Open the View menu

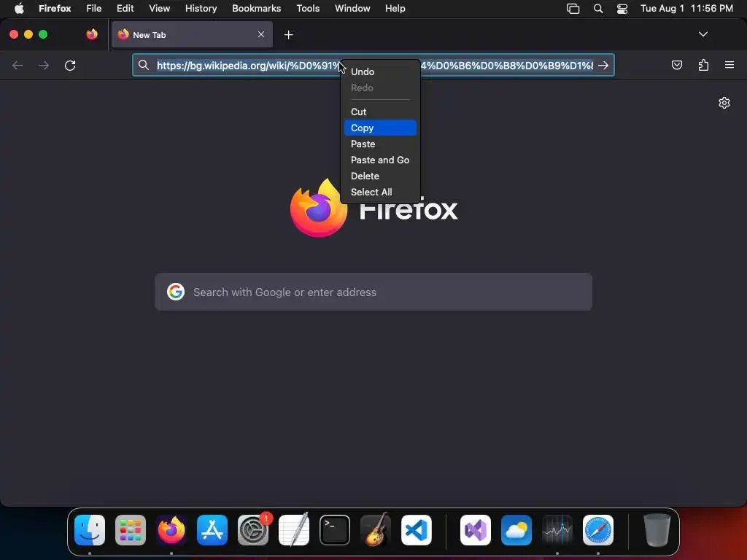click(x=160, y=9)
